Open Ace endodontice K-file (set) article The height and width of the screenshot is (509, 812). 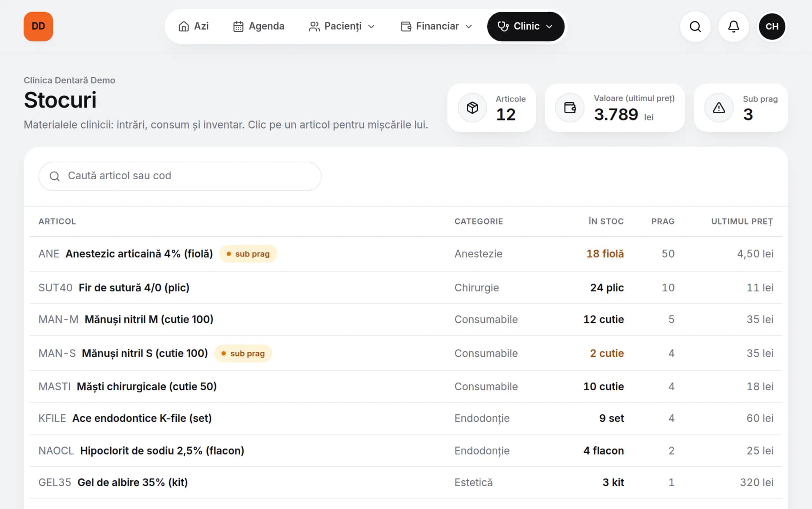point(142,418)
